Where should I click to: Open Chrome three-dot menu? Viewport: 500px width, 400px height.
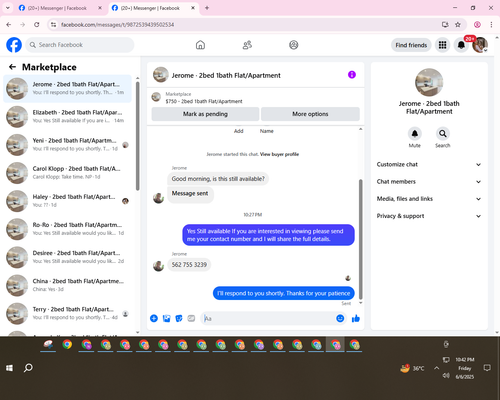491,24
